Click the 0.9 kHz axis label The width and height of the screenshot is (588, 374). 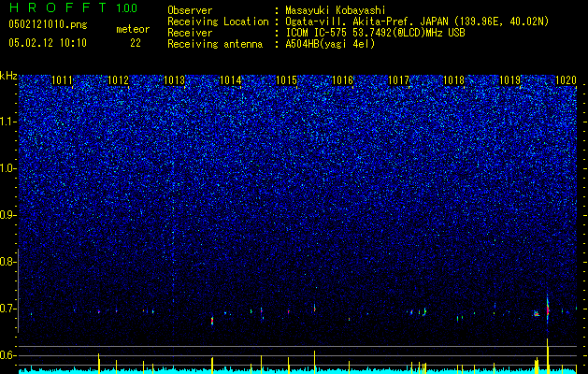(7, 215)
